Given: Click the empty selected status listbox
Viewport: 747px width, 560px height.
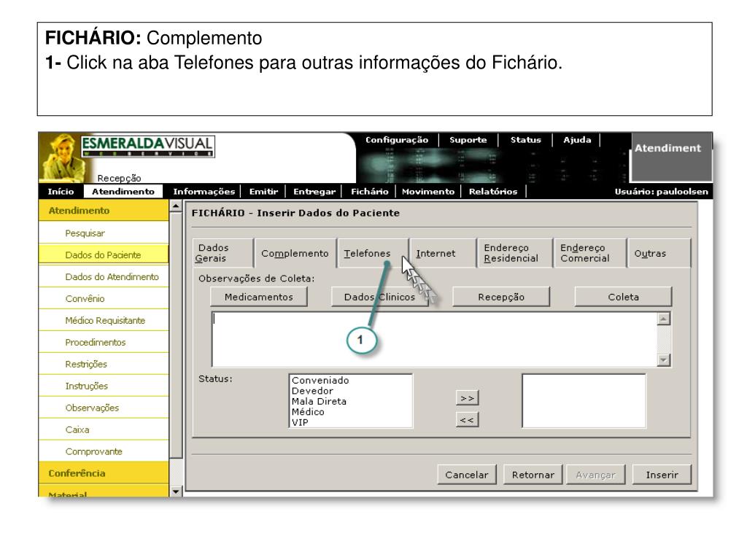Looking at the screenshot, I should pyautogui.click(x=584, y=401).
